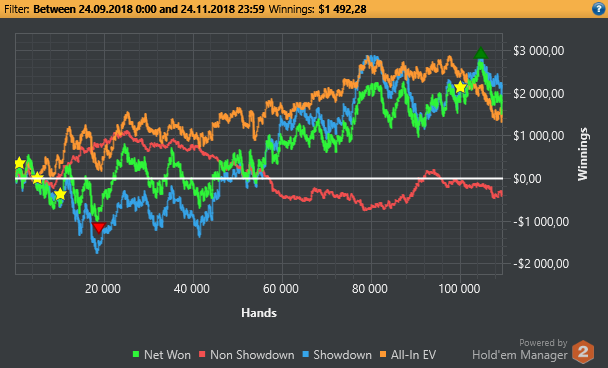Click the Hands axis title
608x368 pixels.
[x=259, y=313]
